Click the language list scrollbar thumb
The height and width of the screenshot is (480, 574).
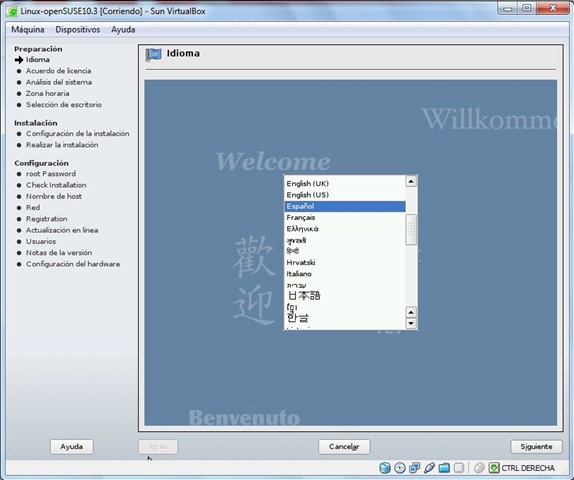point(411,230)
